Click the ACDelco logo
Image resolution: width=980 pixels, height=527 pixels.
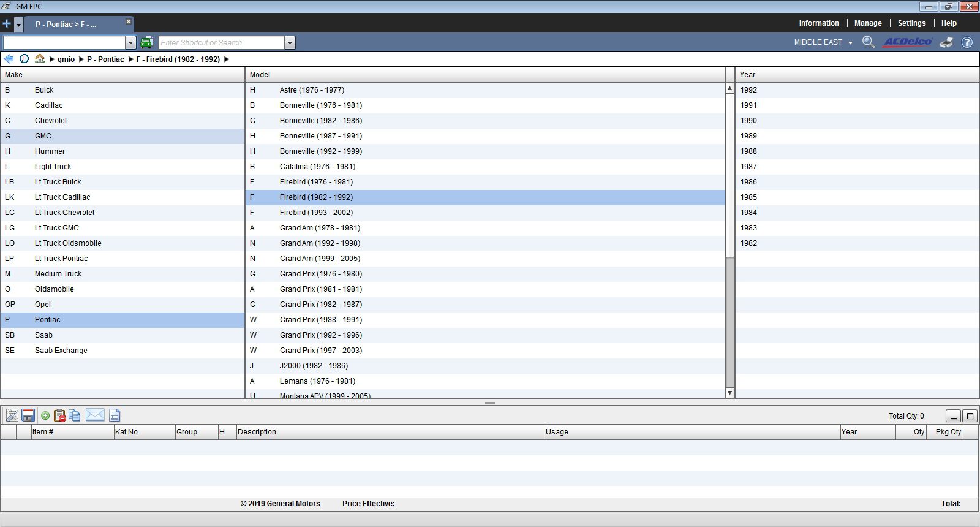[x=908, y=42]
